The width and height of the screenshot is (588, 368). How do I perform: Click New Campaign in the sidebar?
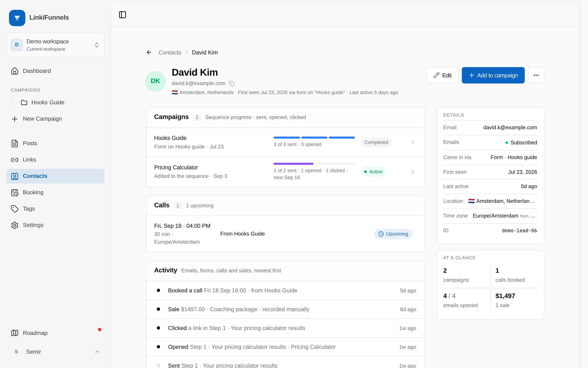tap(55, 119)
